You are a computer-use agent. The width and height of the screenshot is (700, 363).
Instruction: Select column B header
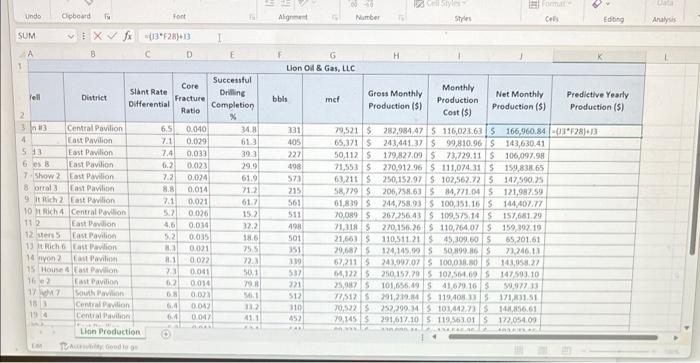tap(93, 54)
